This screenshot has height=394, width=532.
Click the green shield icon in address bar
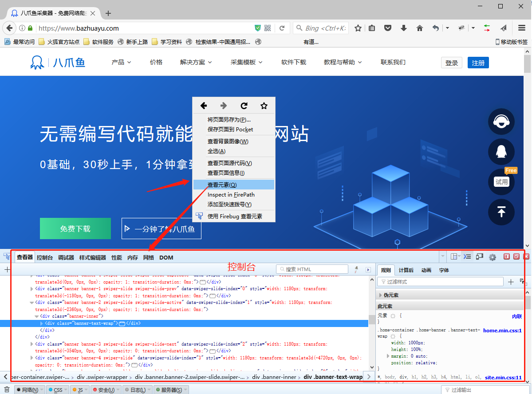[x=258, y=28]
